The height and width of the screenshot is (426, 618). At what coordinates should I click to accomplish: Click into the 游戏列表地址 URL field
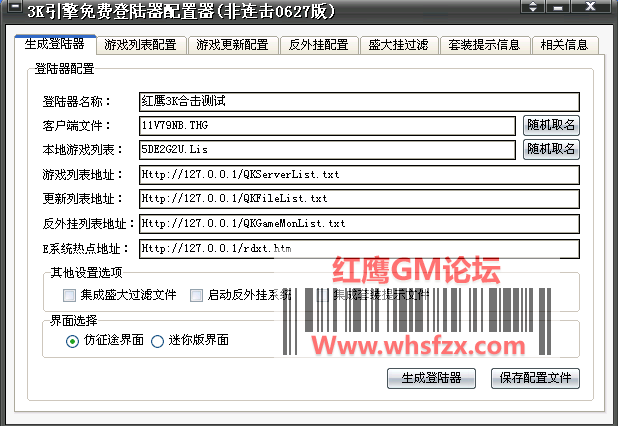point(358,174)
